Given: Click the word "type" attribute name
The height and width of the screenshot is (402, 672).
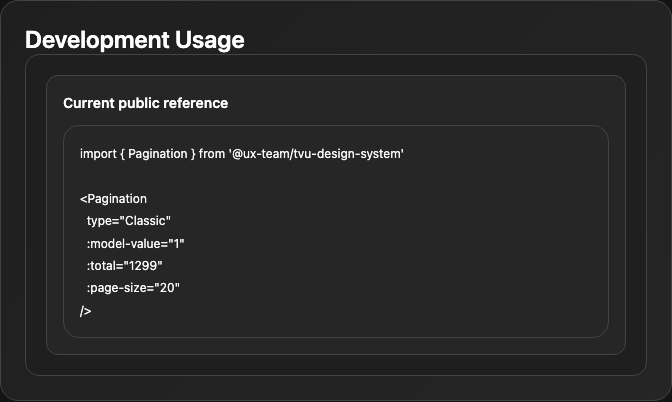Looking at the screenshot, I should [99, 221].
